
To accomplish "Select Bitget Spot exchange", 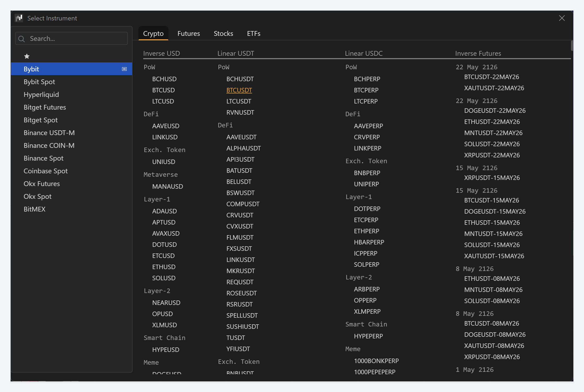I will click(71, 120).
